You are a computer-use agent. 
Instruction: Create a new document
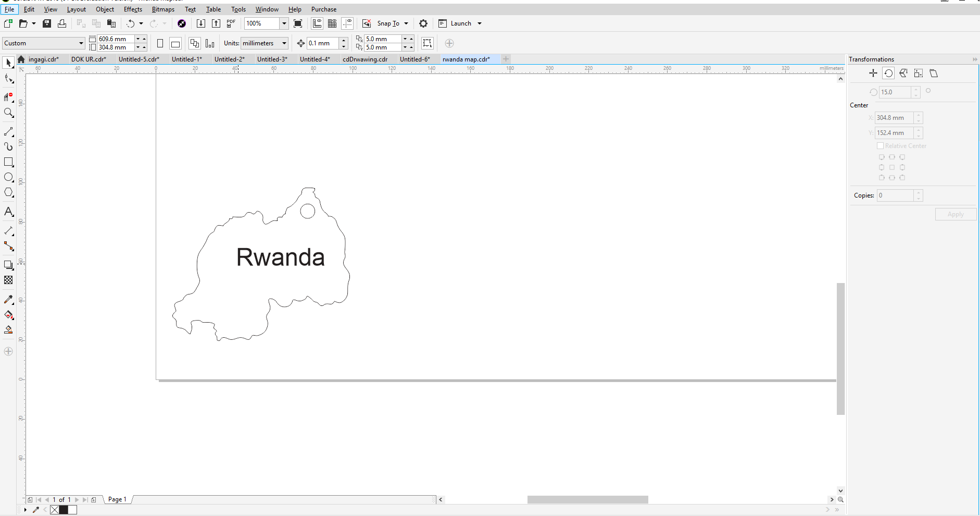coord(8,23)
